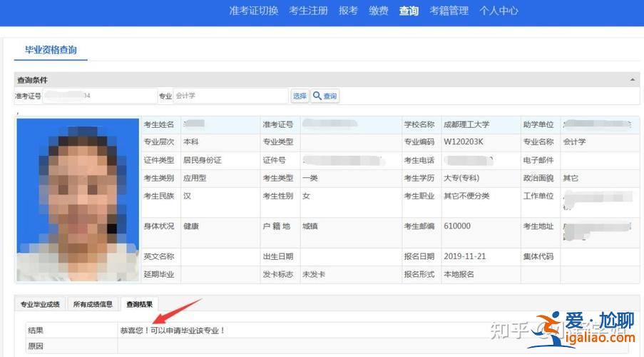
Task: Select the 查询 menu item
Action: (409, 11)
